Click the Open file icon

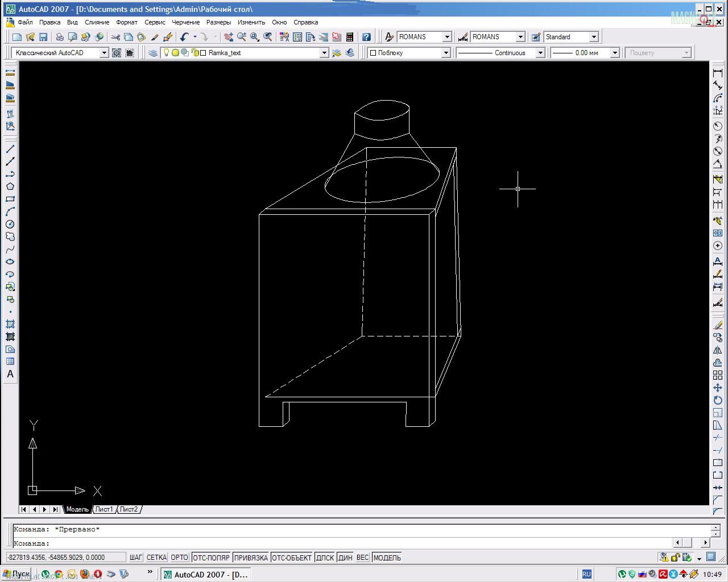30,37
